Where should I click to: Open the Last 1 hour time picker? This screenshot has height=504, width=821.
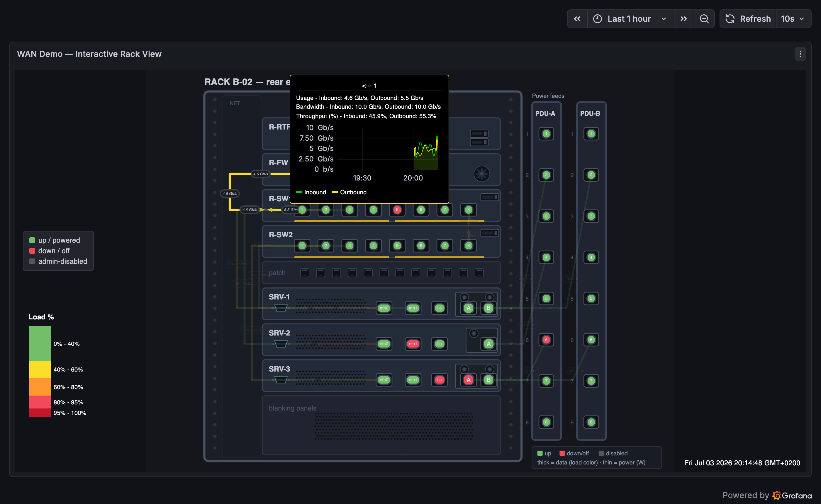pos(630,19)
